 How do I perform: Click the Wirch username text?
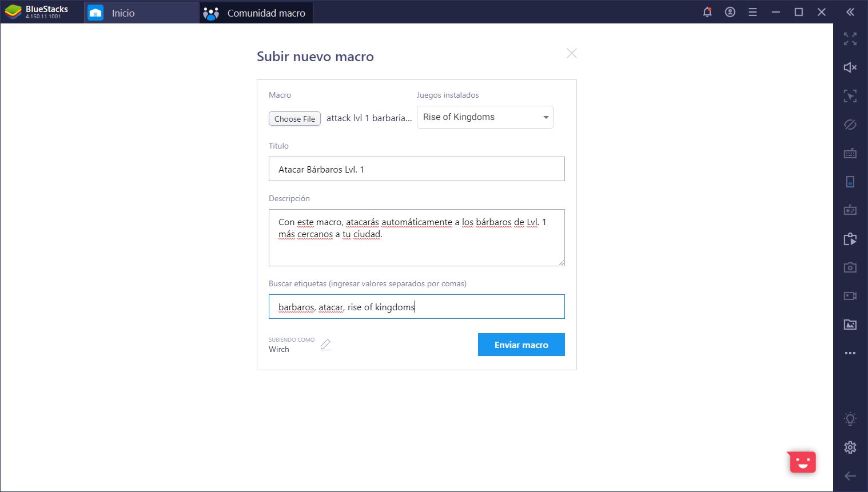tap(279, 350)
